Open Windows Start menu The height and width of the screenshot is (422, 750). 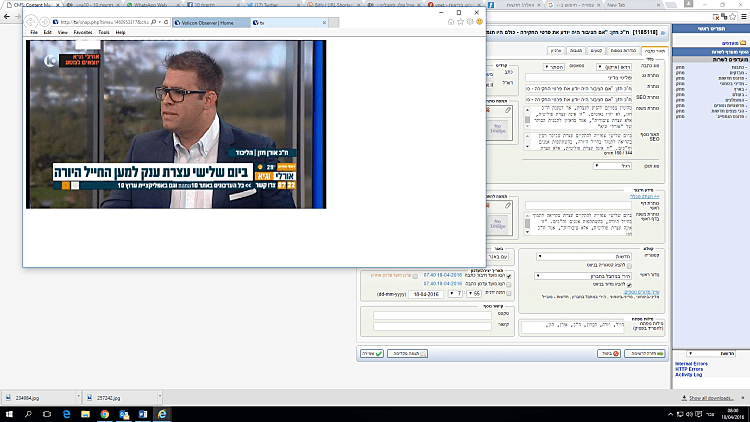click(x=9, y=412)
